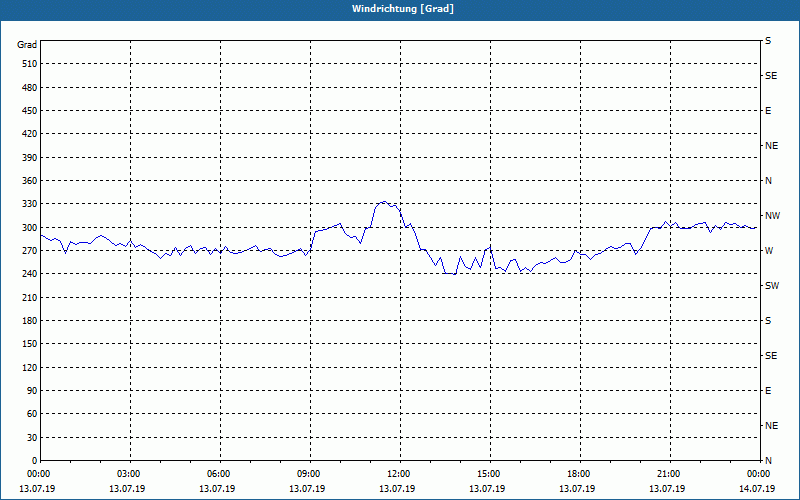The image size is (800, 500).
Task: Click the y-axis value 0
Action: 35,461
